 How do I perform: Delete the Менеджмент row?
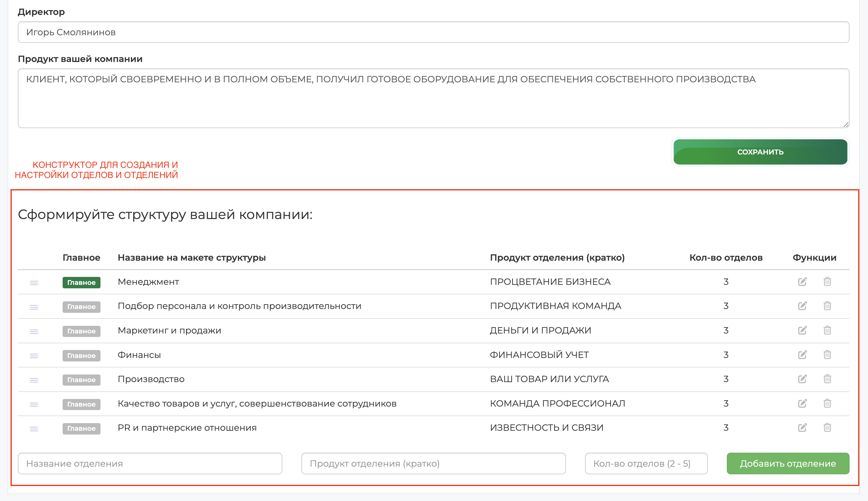[827, 282]
